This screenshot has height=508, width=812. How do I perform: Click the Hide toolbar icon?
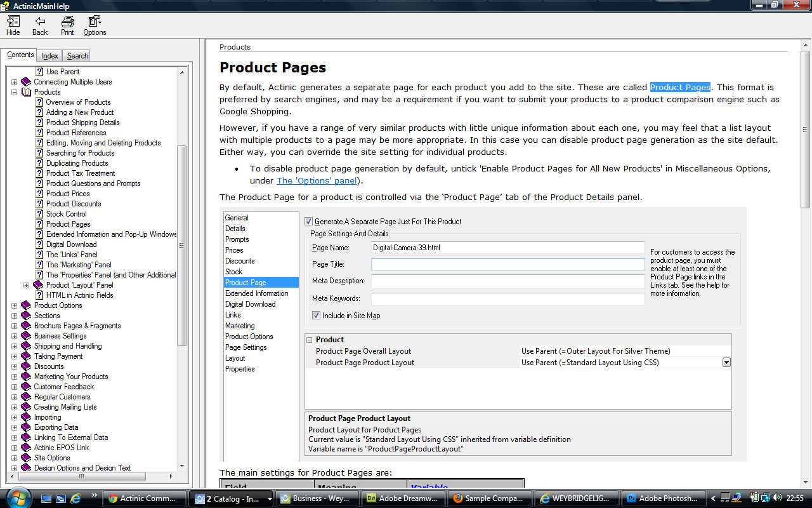(x=13, y=22)
